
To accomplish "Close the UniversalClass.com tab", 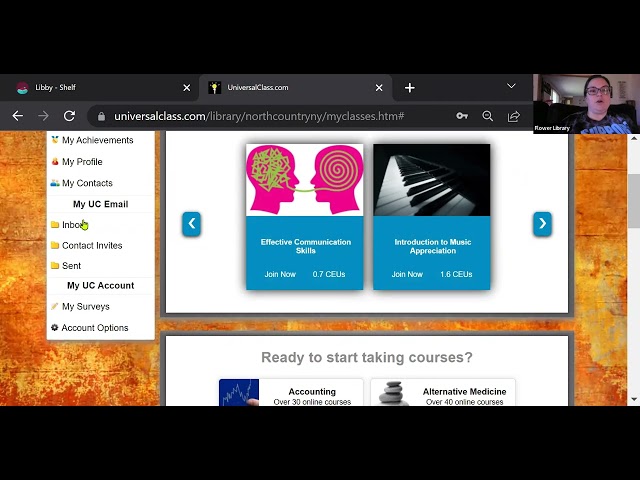I will point(379,88).
